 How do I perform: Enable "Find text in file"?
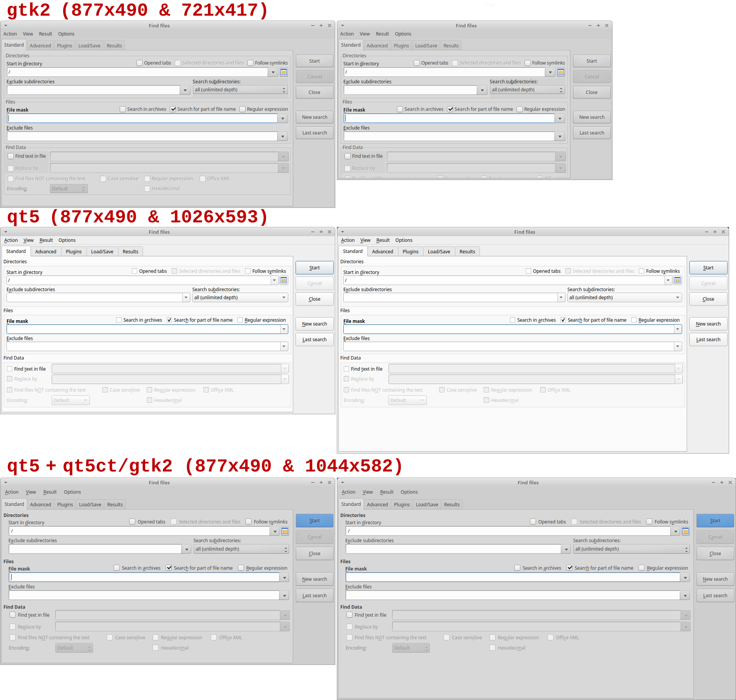tap(11, 156)
